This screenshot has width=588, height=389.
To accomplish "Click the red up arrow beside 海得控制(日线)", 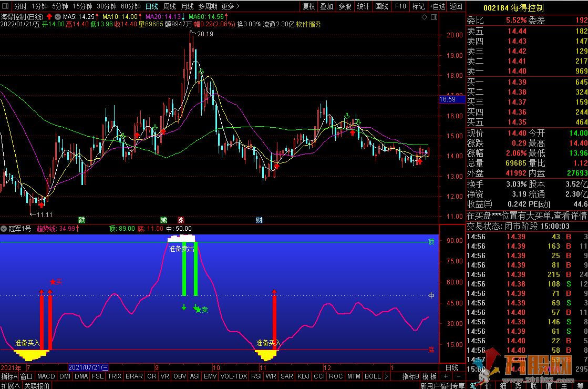I will tap(49, 17).
